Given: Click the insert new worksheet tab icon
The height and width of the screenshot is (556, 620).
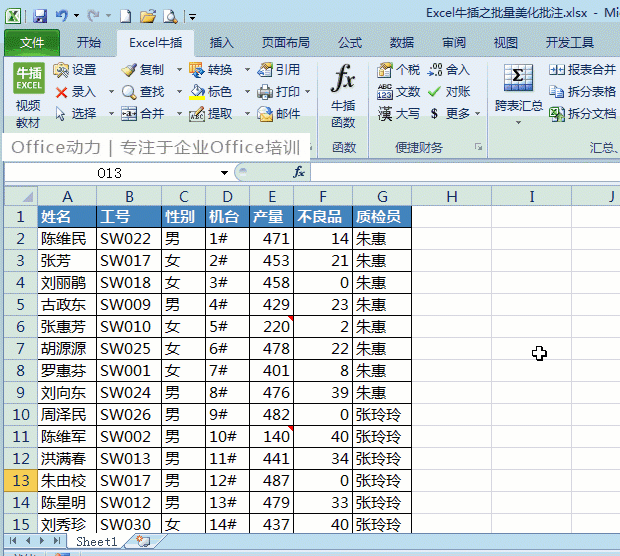Looking at the screenshot, I should (143, 541).
